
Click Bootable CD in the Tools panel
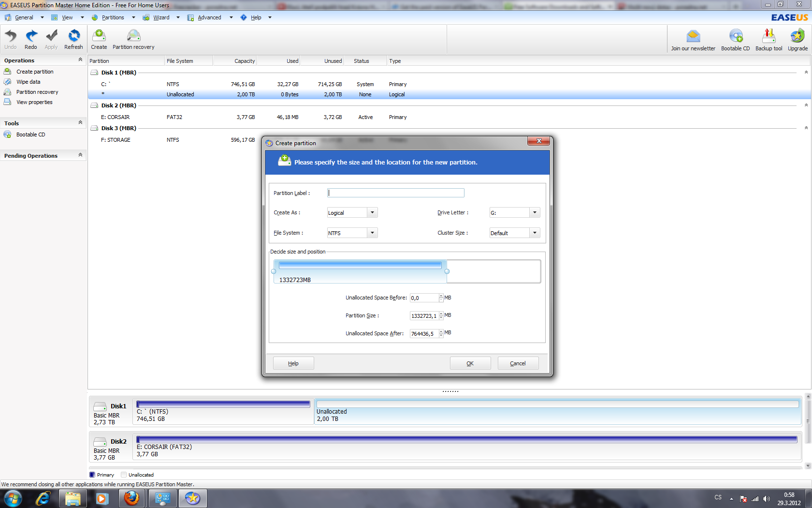pos(30,134)
